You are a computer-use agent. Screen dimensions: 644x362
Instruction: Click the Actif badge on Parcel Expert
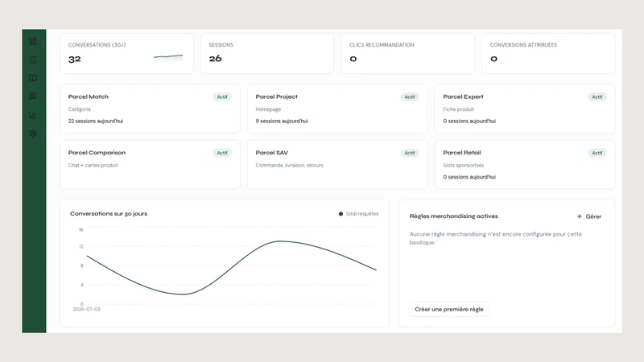(x=597, y=97)
